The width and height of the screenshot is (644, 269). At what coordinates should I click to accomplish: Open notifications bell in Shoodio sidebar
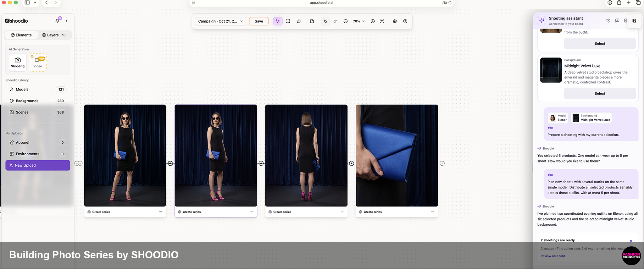click(57, 21)
